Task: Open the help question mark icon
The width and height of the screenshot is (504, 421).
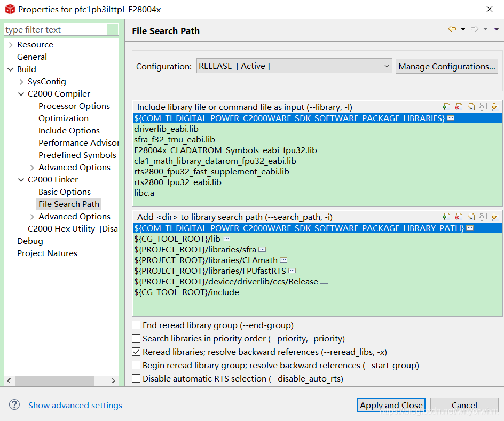Action: pos(14,404)
